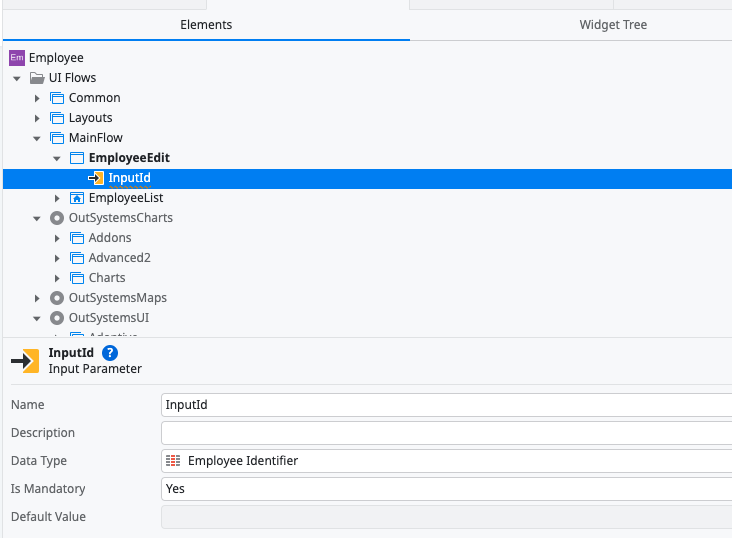Click the UI Flows folder icon
Screen dimensions: 732x538
coord(37,78)
